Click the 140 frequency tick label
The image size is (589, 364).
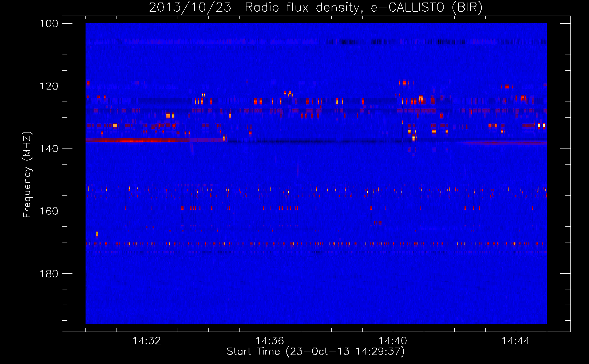click(x=49, y=149)
